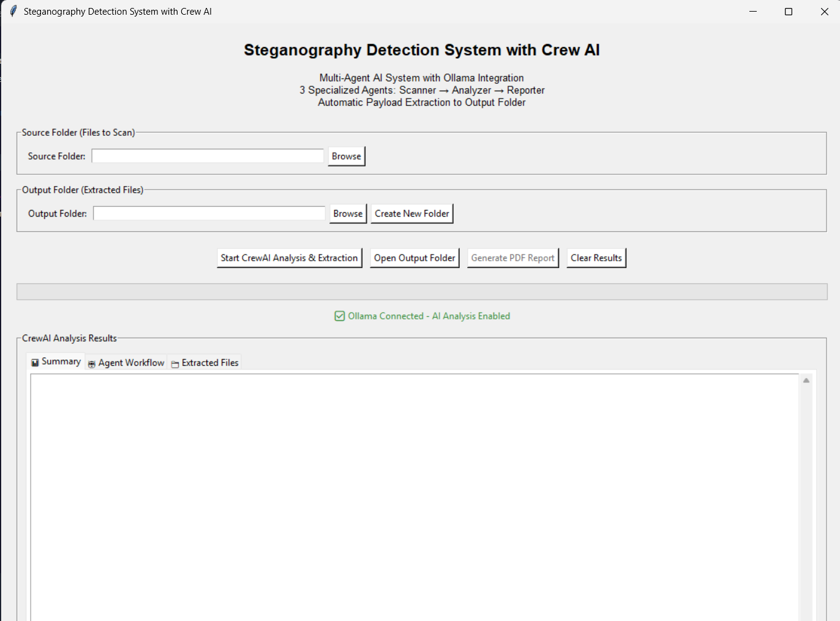Switch to the Extracted Files tab
This screenshot has width=840, height=621.
click(x=205, y=363)
